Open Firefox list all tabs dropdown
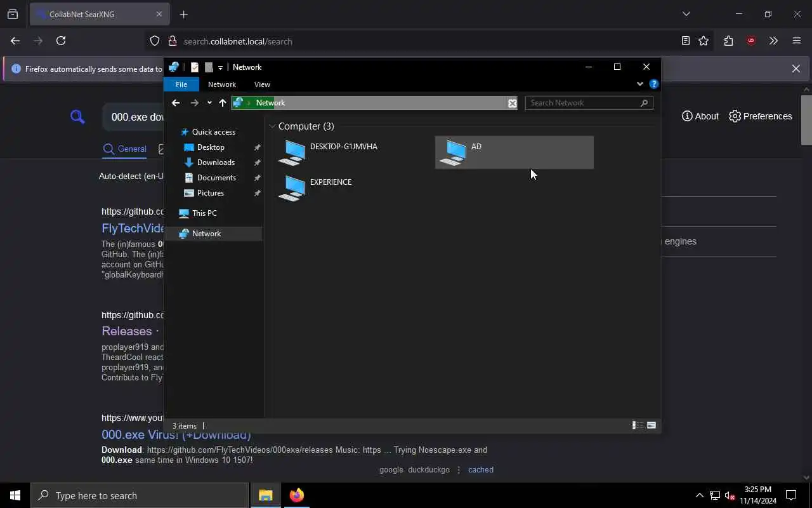 tap(686, 14)
